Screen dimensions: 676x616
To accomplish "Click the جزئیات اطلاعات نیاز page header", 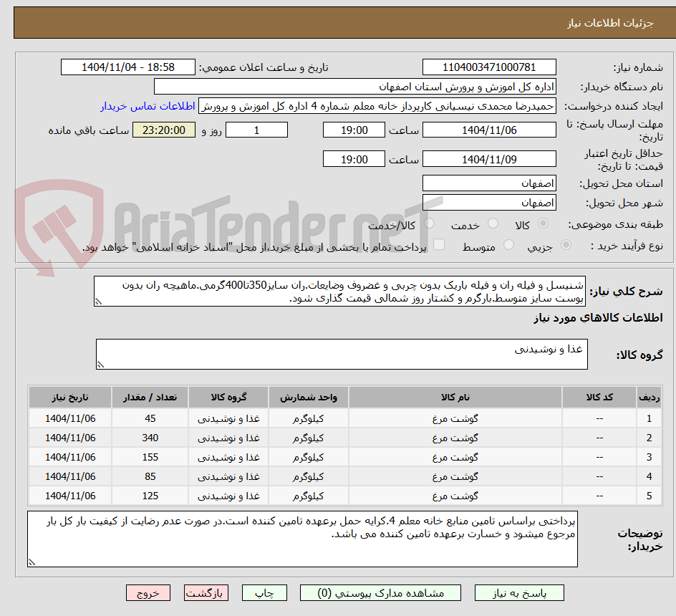I will point(610,23).
